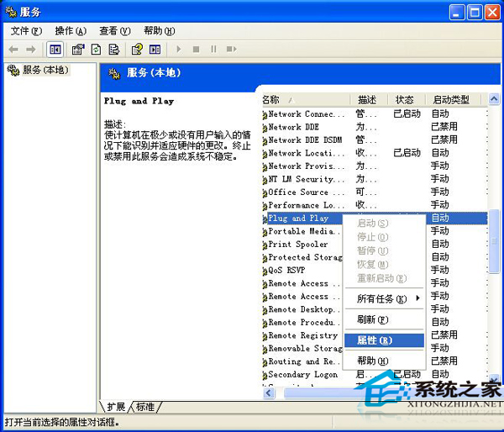Sort by the 启动类型 column header
The width and height of the screenshot is (504, 432).
(x=453, y=100)
